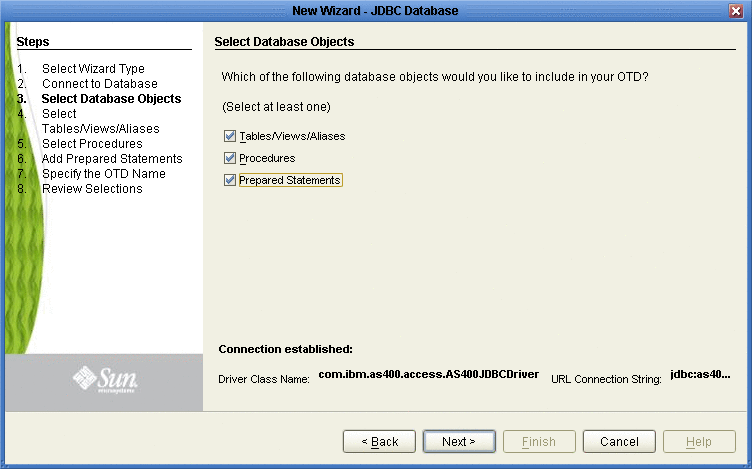Uncheck the Tables/Views/Aliases checkbox
Screen dimensions: 752x469
click(x=230, y=136)
